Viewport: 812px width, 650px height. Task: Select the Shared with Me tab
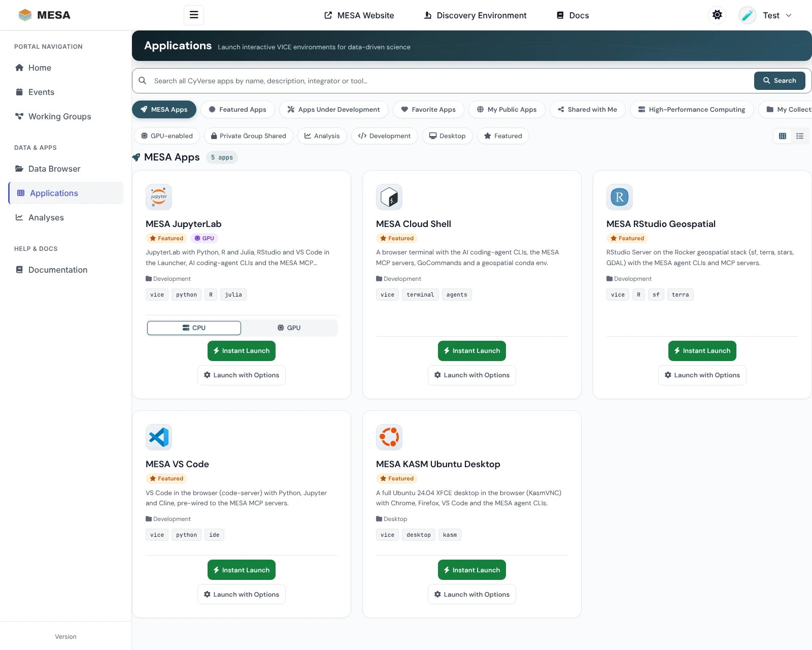(x=588, y=110)
